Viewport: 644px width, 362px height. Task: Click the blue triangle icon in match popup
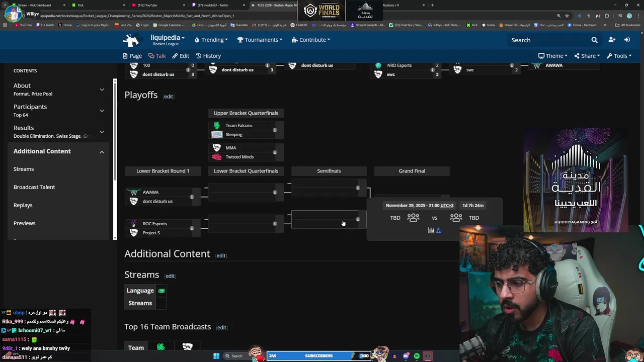(438, 230)
